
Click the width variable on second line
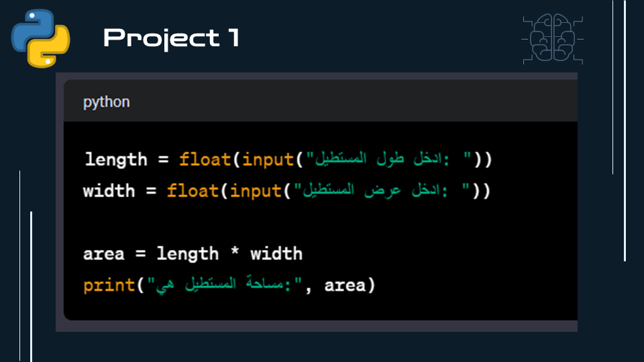[109, 191]
